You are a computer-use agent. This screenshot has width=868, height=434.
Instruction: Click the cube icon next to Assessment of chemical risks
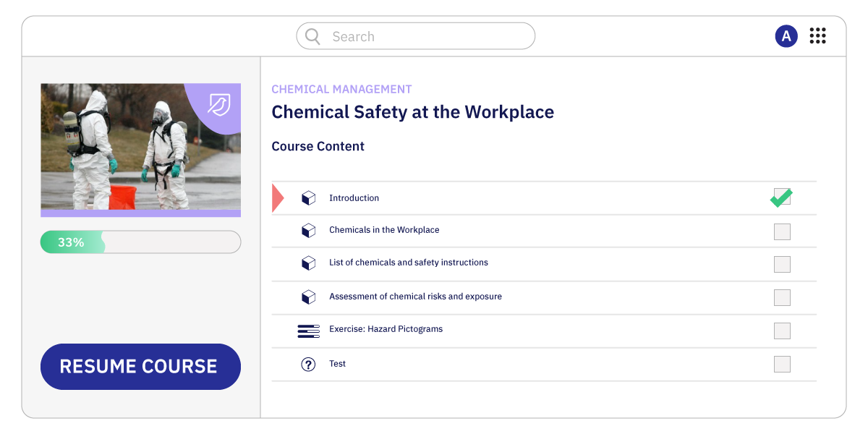tap(309, 297)
